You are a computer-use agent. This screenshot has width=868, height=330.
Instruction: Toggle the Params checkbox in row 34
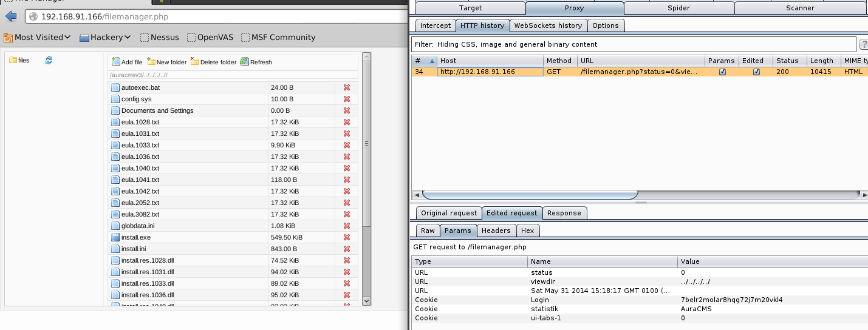pyautogui.click(x=722, y=72)
